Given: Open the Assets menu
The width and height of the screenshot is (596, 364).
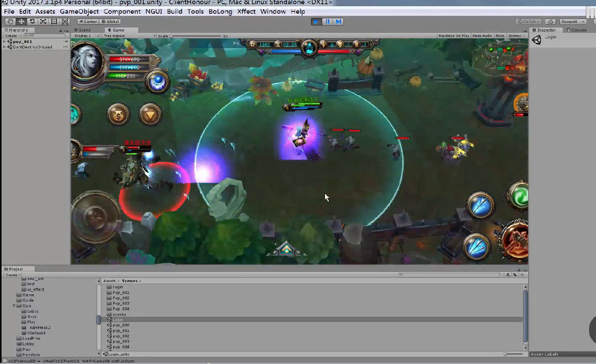Looking at the screenshot, I should point(45,11).
